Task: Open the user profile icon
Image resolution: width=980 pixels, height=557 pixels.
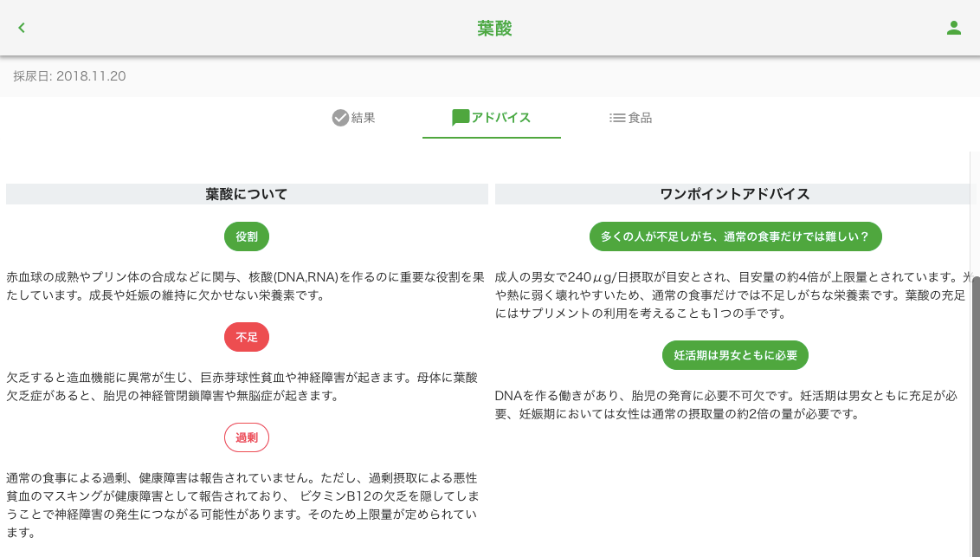Action: pyautogui.click(x=954, y=28)
